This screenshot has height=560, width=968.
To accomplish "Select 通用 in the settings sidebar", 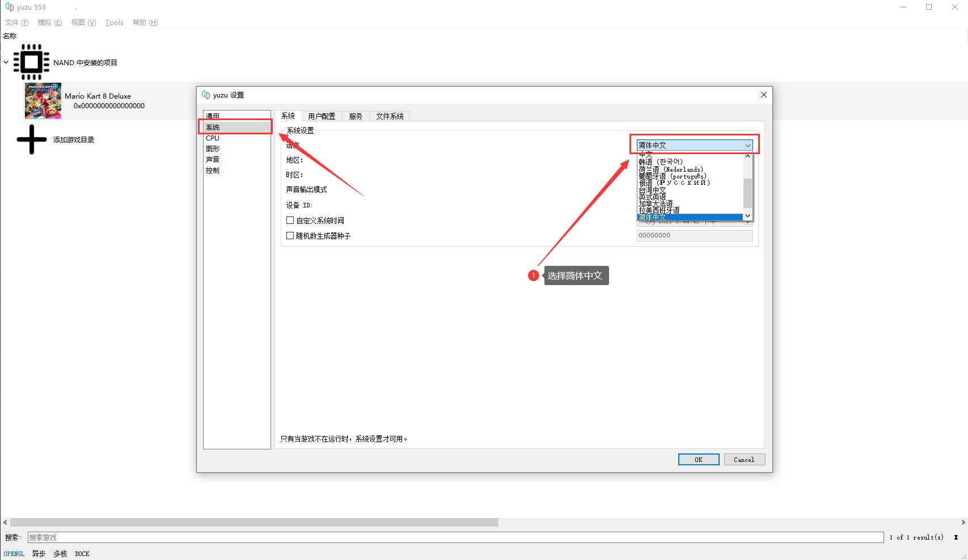I will point(236,116).
